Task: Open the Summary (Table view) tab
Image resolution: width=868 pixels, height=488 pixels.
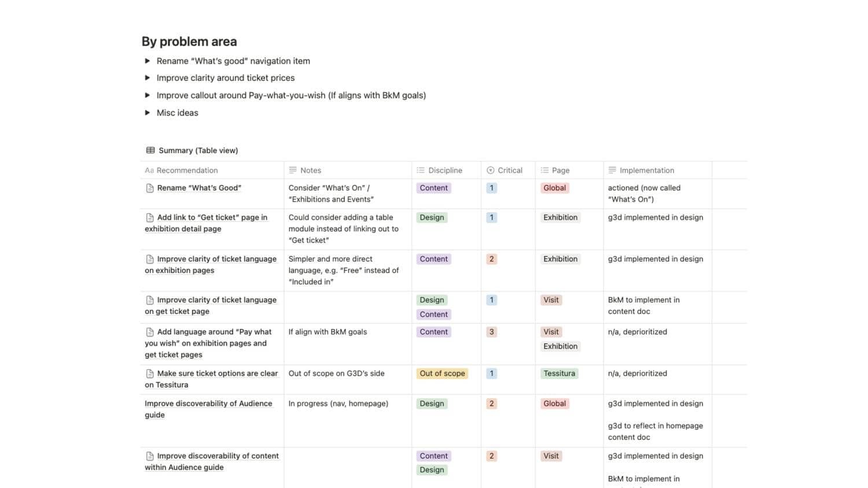Action: [198, 150]
